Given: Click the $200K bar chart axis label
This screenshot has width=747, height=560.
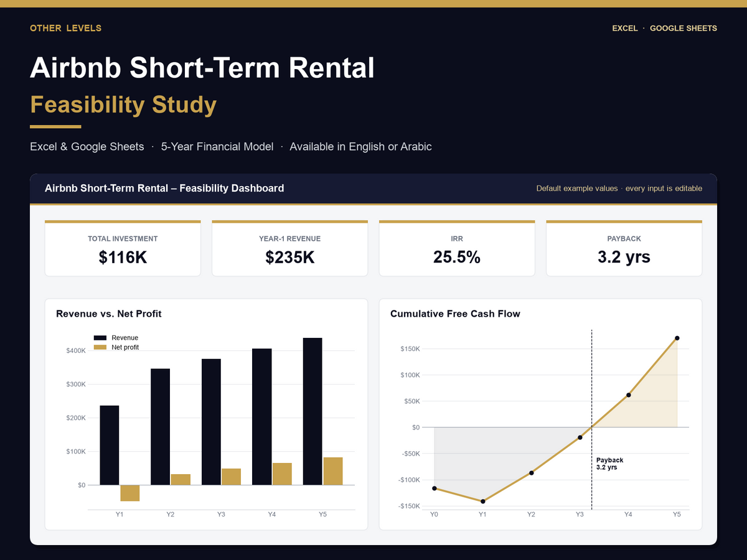Looking at the screenshot, I should [x=76, y=418].
